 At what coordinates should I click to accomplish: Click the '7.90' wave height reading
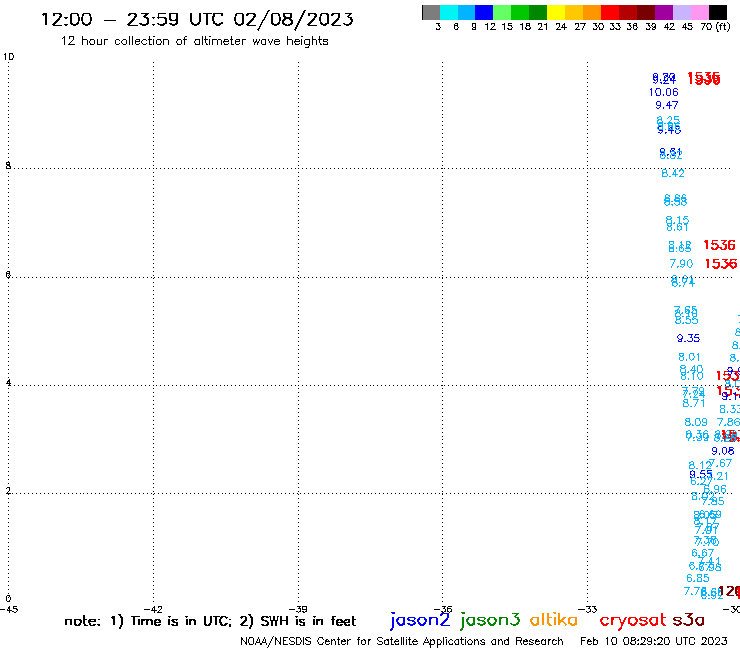681,263
